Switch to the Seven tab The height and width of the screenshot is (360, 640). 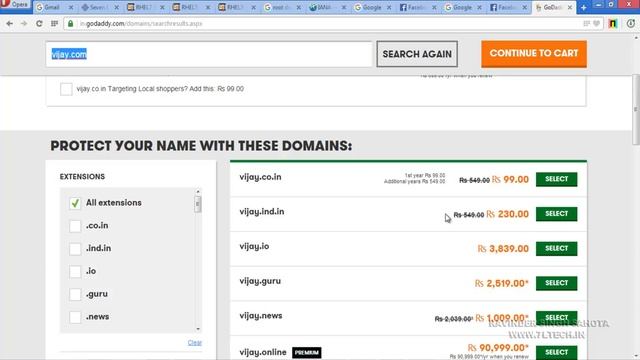tap(100, 7)
